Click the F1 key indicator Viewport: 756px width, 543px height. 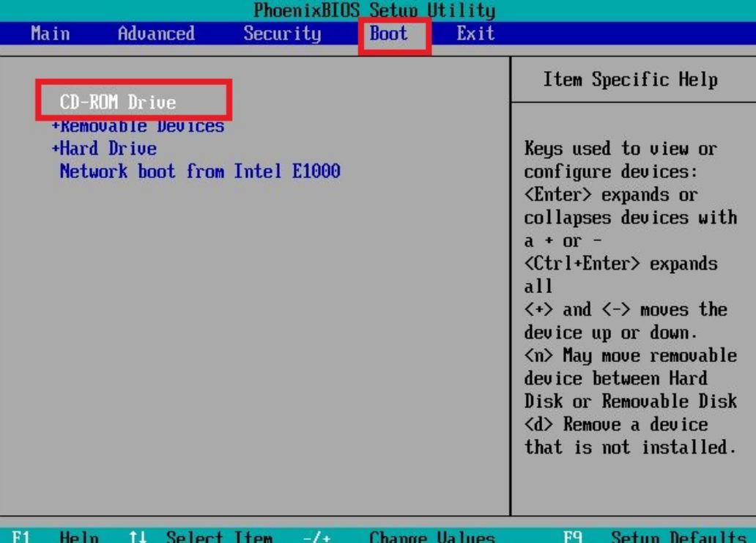(21, 537)
